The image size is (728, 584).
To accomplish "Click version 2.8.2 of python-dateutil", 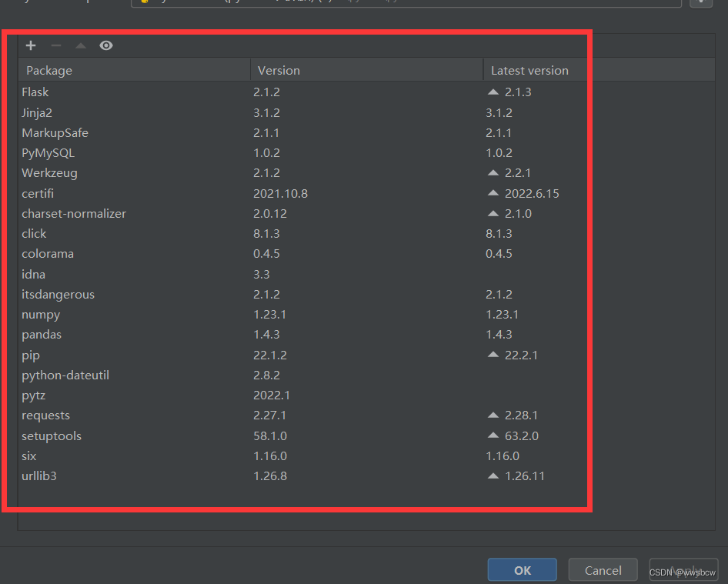I will [266, 375].
